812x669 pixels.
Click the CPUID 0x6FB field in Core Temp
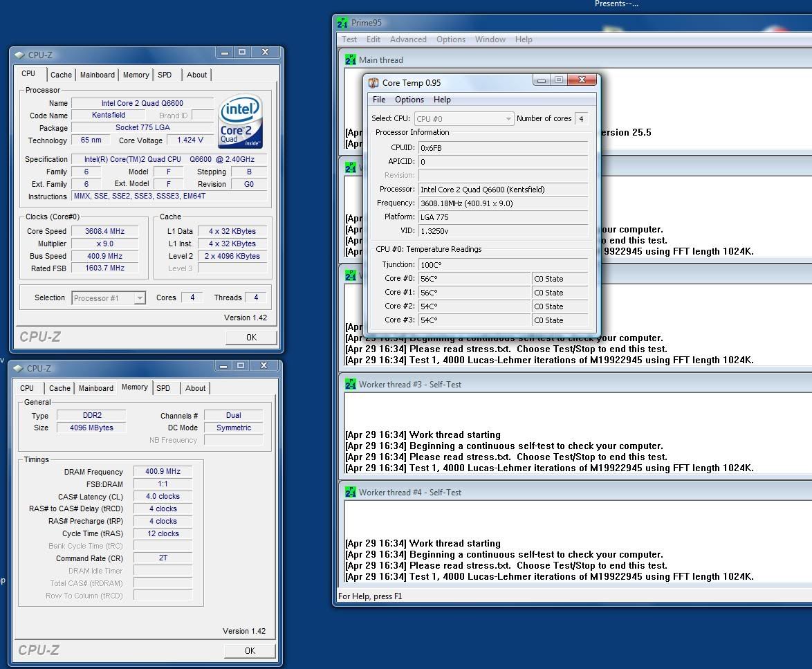[x=503, y=147]
